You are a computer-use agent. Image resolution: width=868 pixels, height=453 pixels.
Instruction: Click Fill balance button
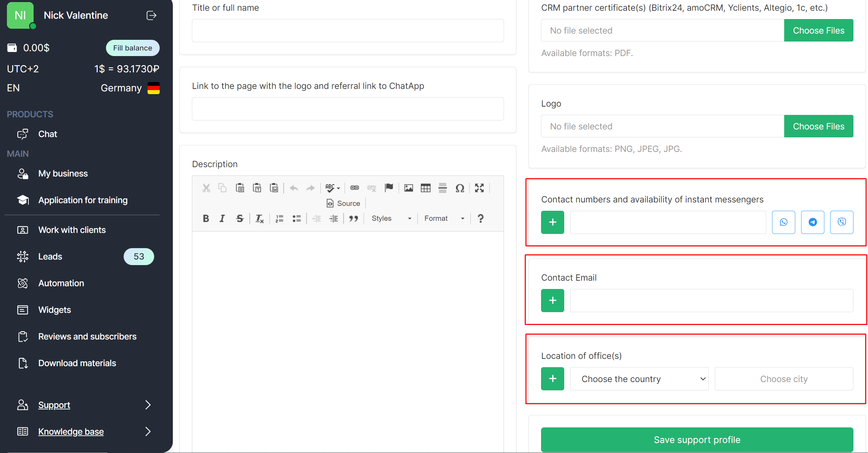click(133, 48)
